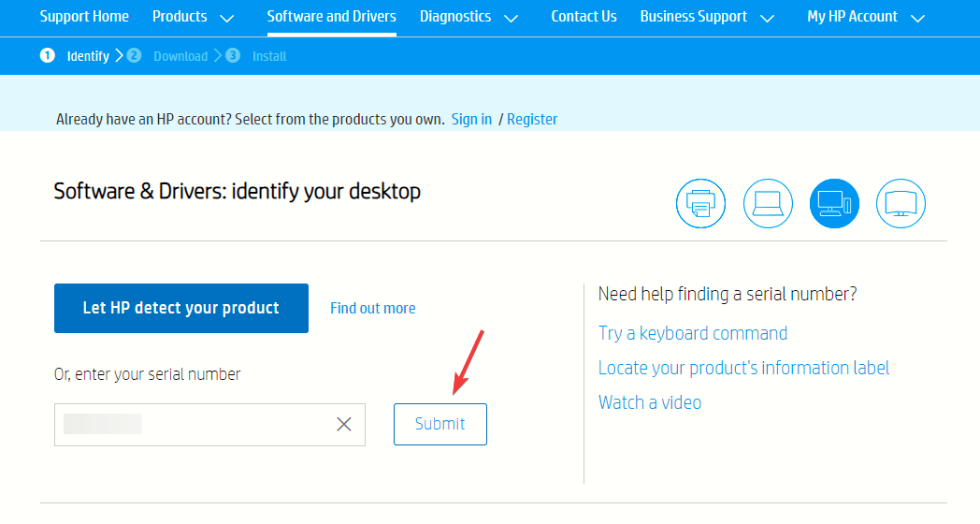
Task: Sign in to HP account
Action: [x=471, y=120]
